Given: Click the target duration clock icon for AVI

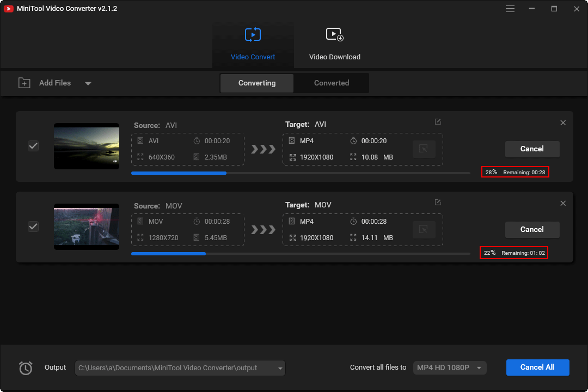Looking at the screenshot, I should click(x=353, y=140).
